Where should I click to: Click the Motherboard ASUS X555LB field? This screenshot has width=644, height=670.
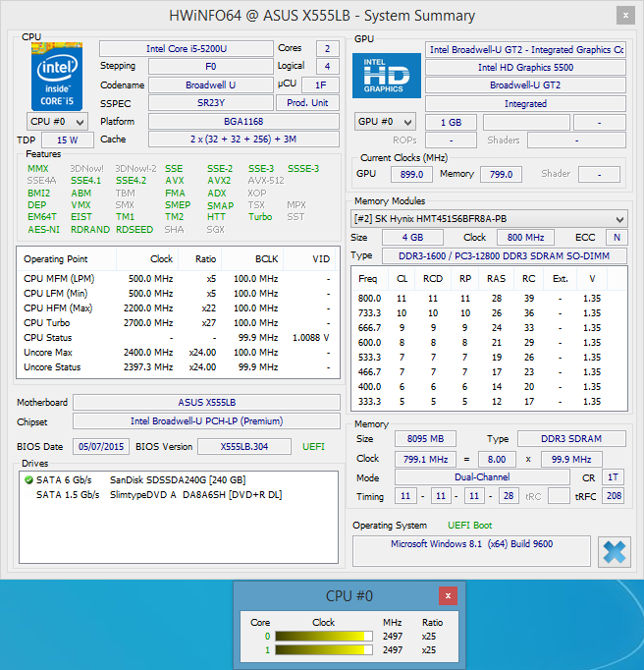click(207, 403)
